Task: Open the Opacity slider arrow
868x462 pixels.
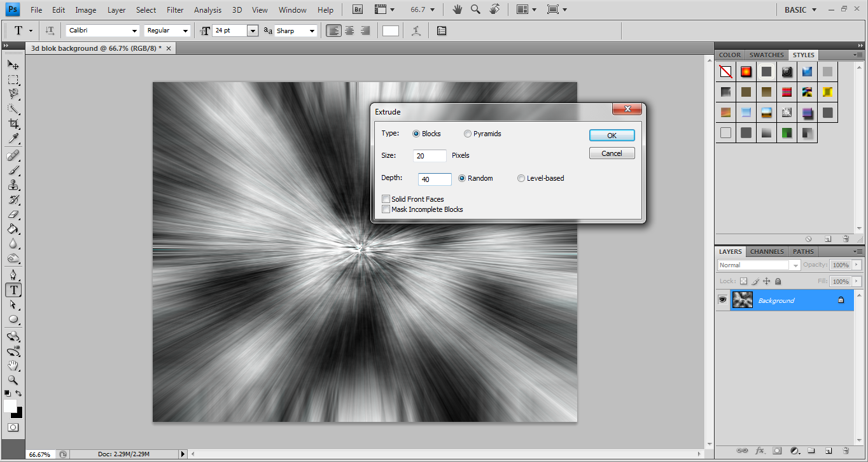Action: tap(857, 265)
